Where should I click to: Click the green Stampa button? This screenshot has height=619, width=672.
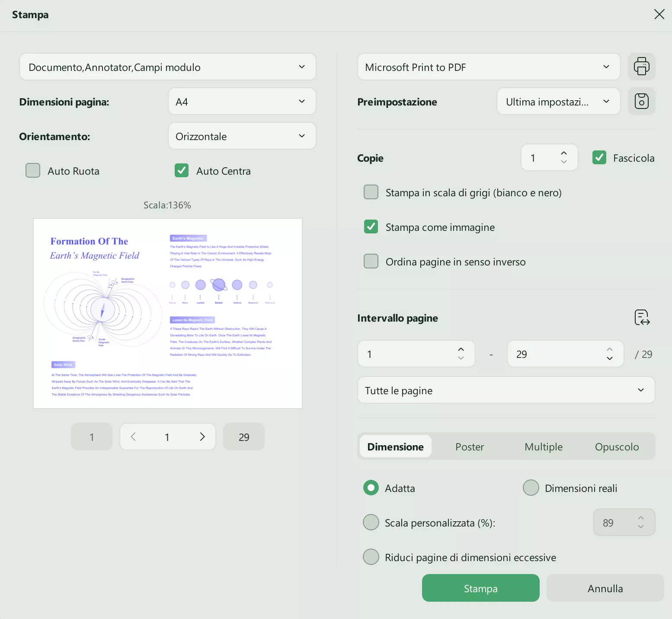480,588
